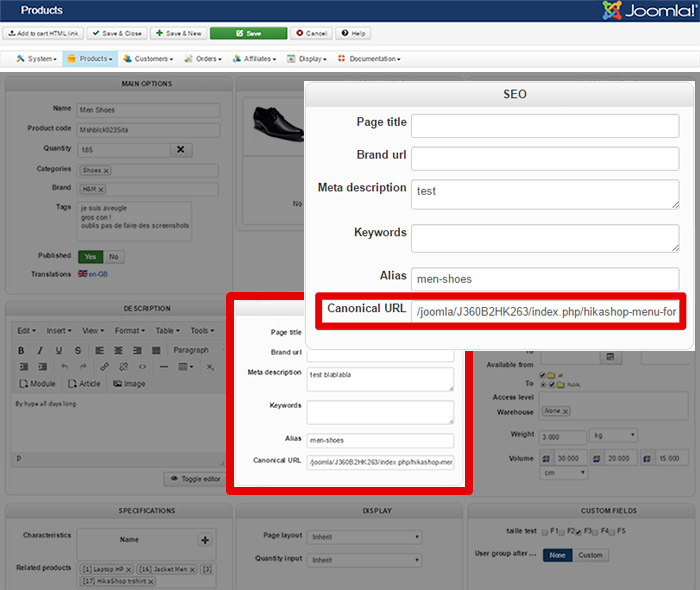Screen dimensions: 700x590
Task: Click the green Save button
Action: click(x=248, y=33)
